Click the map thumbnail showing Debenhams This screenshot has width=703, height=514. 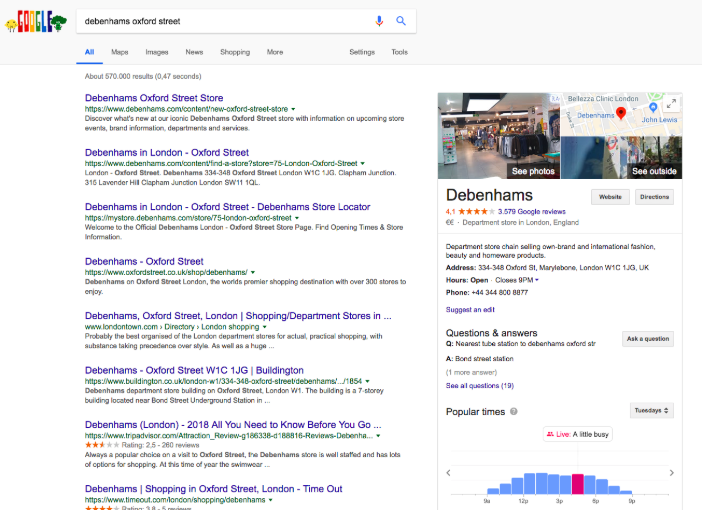(621, 114)
